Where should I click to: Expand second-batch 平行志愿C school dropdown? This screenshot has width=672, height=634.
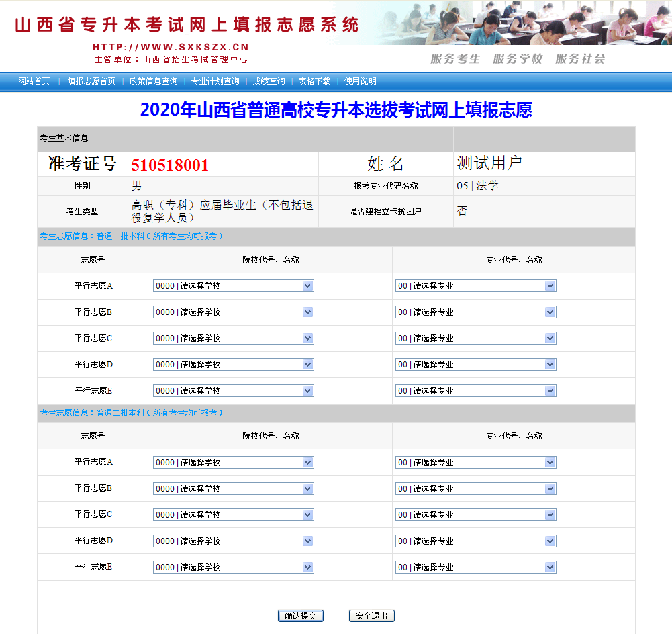[x=233, y=515]
